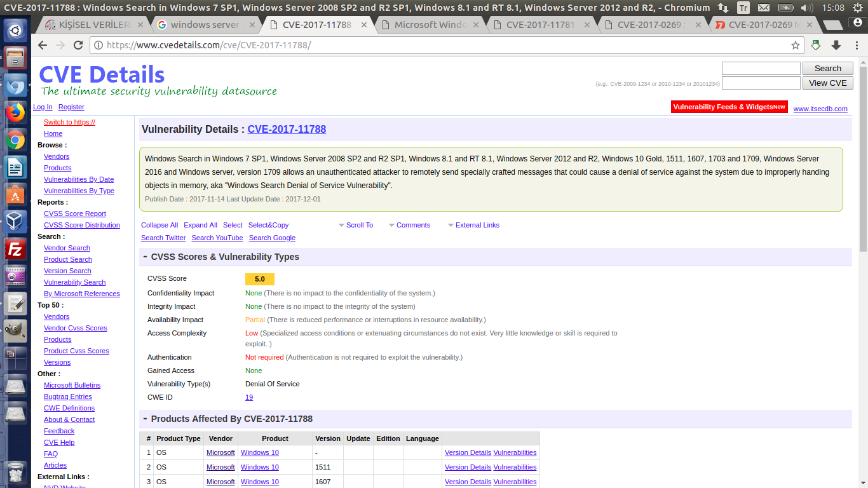Open Ubuntu Software Center in the launcher

point(15,195)
